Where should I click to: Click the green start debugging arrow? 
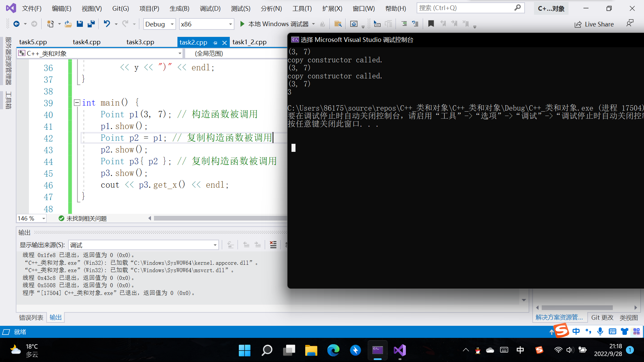(x=242, y=24)
